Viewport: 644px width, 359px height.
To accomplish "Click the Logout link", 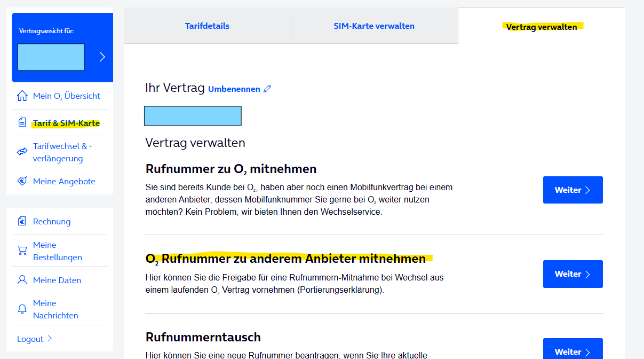I will tap(35, 339).
